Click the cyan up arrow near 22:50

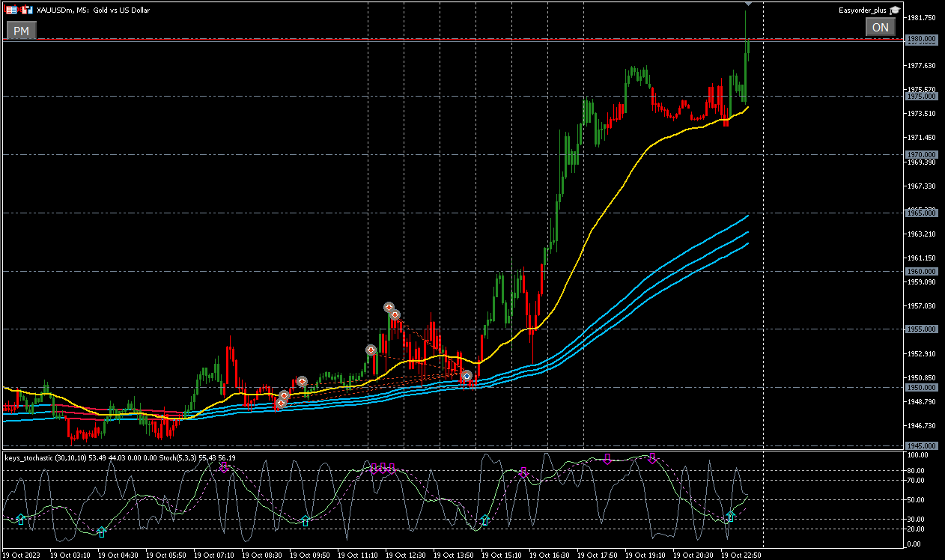tap(731, 517)
